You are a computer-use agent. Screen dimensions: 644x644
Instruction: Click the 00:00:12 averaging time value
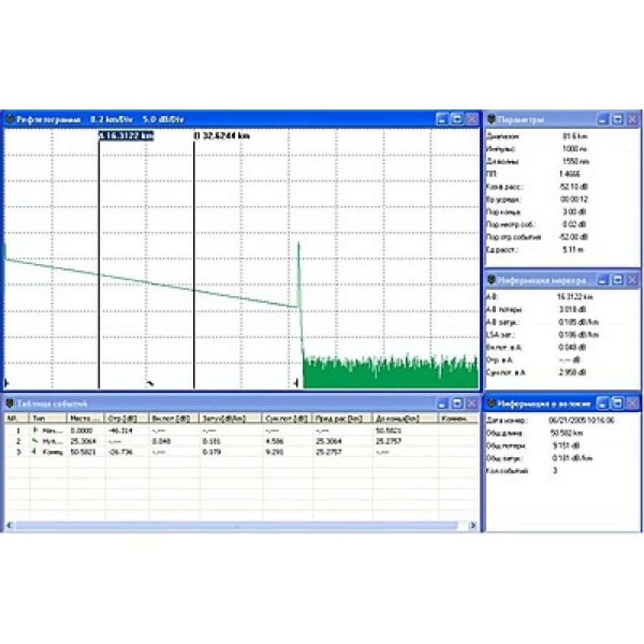point(574,199)
